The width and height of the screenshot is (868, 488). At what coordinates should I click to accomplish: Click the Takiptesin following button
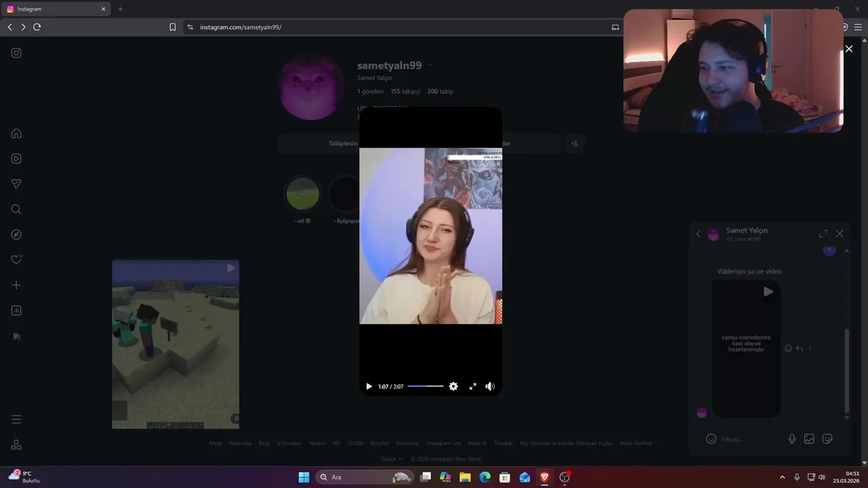[x=343, y=144]
